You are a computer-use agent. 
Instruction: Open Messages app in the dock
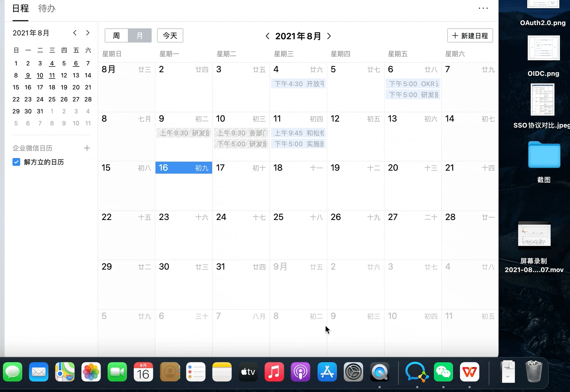pos(13,372)
